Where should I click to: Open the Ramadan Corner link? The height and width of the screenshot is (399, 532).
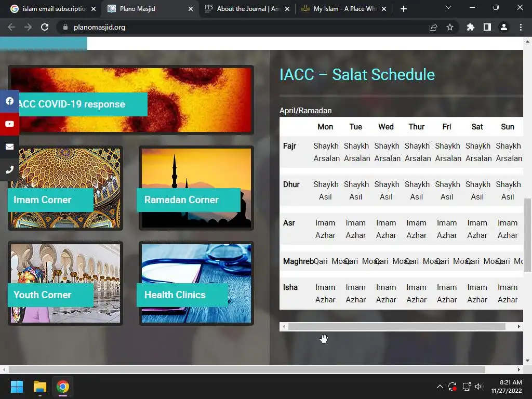click(188, 200)
